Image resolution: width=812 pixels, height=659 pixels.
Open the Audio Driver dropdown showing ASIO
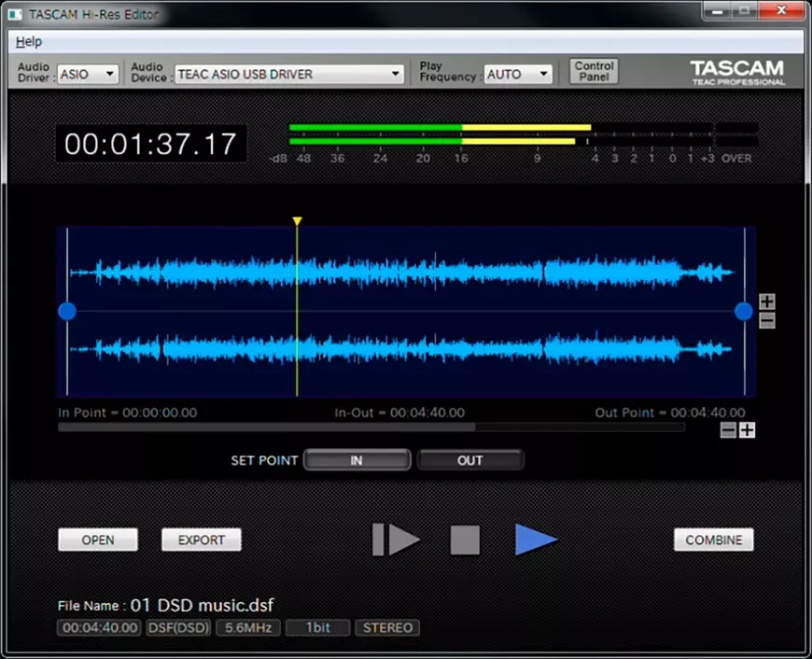click(x=88, y=73)
